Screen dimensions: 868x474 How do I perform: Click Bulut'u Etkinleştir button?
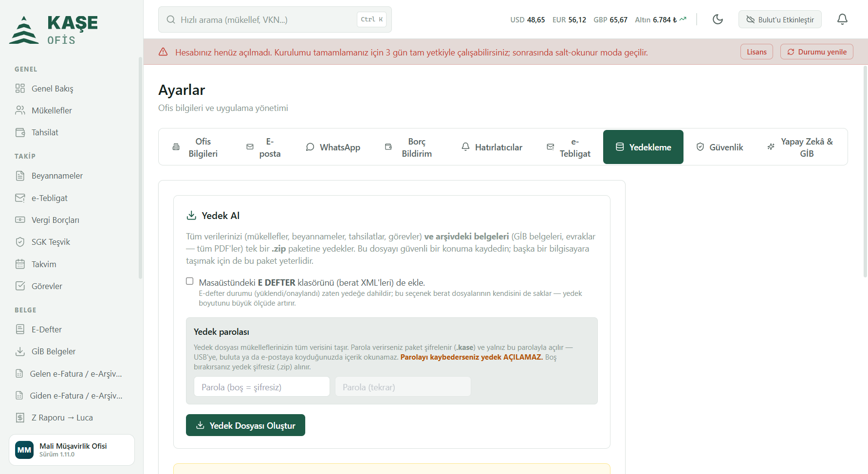pos(780,19)
